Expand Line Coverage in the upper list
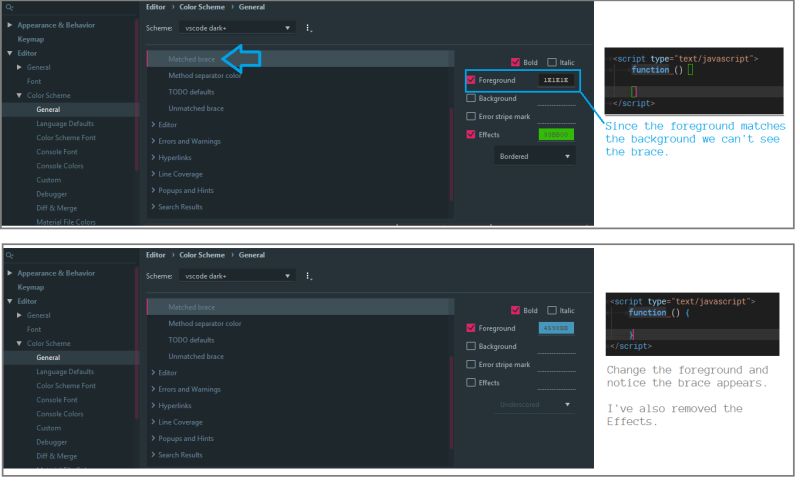This screenshot has width=800, height=482. coord(153,174)
